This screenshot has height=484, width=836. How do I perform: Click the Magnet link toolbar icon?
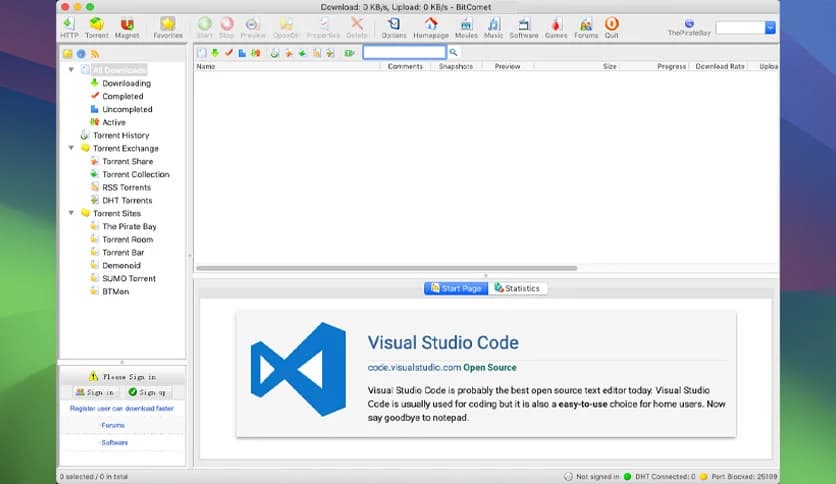[x=126, y=25]
